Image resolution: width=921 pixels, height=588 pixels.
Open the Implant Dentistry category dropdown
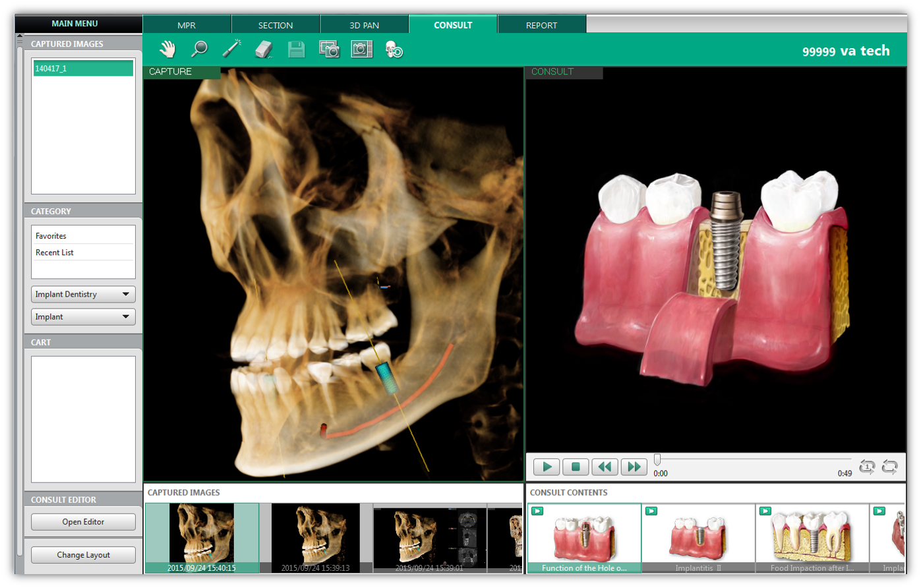(83, 294)
